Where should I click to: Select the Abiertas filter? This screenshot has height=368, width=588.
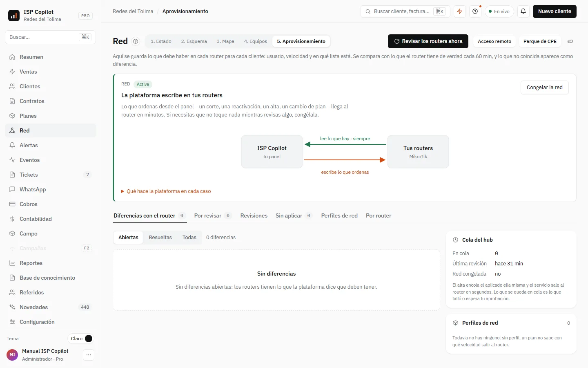[128, 238]
